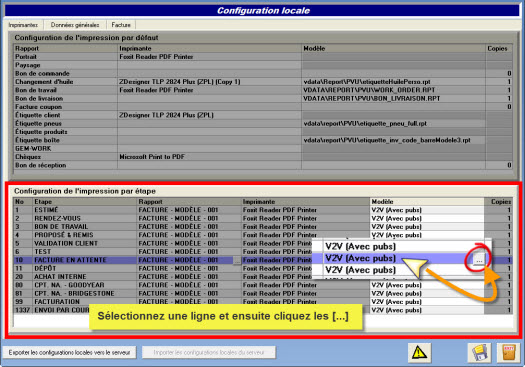
Task: Select the Paysage report row
Action: (262, 65)
